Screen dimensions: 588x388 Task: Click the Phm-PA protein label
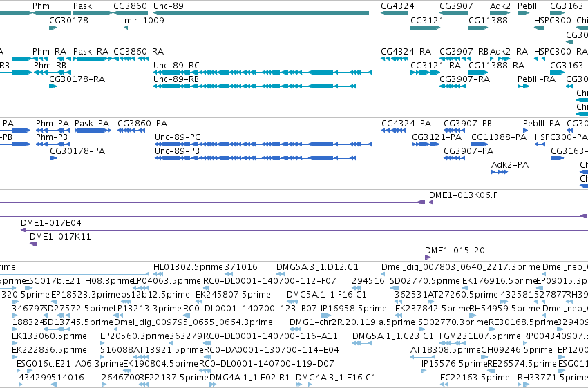[x=53, y=123]
